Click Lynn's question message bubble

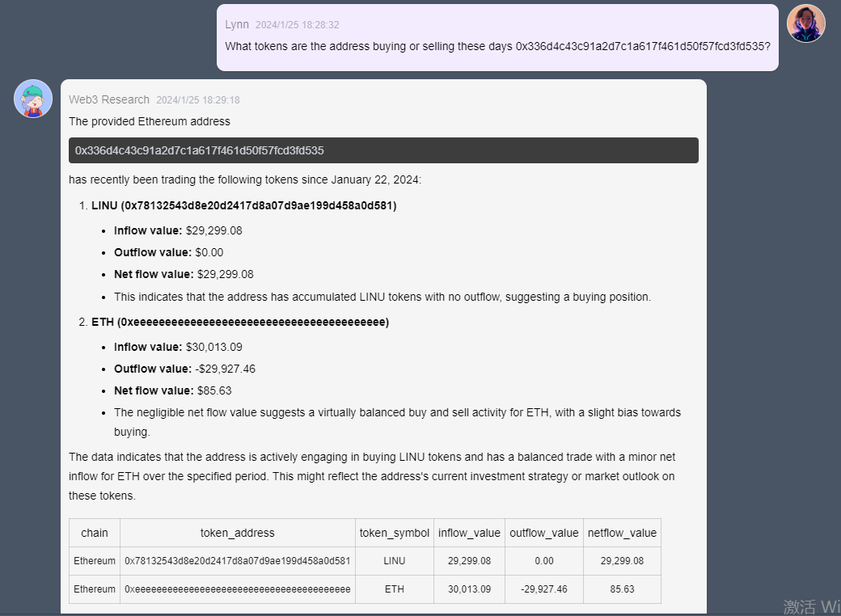click(497, 37)
